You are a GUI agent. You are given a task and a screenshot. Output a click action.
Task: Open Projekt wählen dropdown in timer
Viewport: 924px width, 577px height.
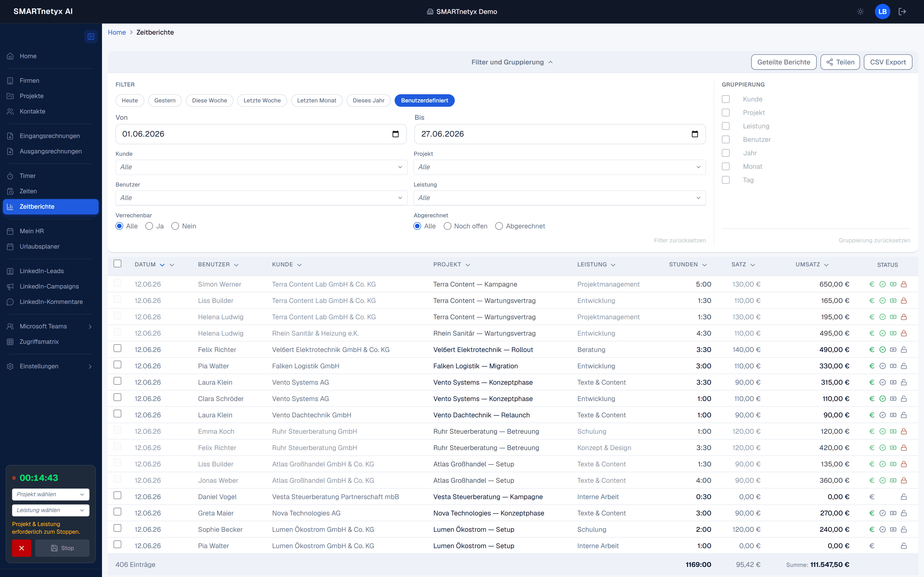51,494
